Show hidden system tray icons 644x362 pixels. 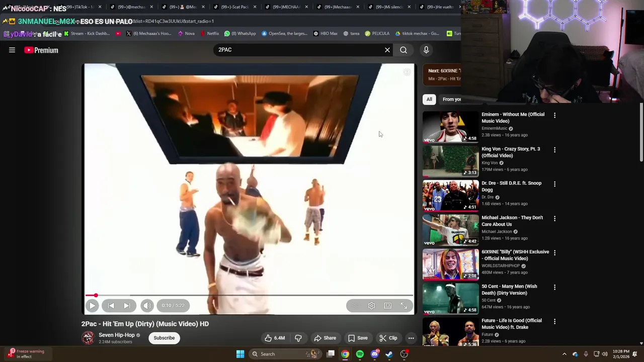click(564, 354)
